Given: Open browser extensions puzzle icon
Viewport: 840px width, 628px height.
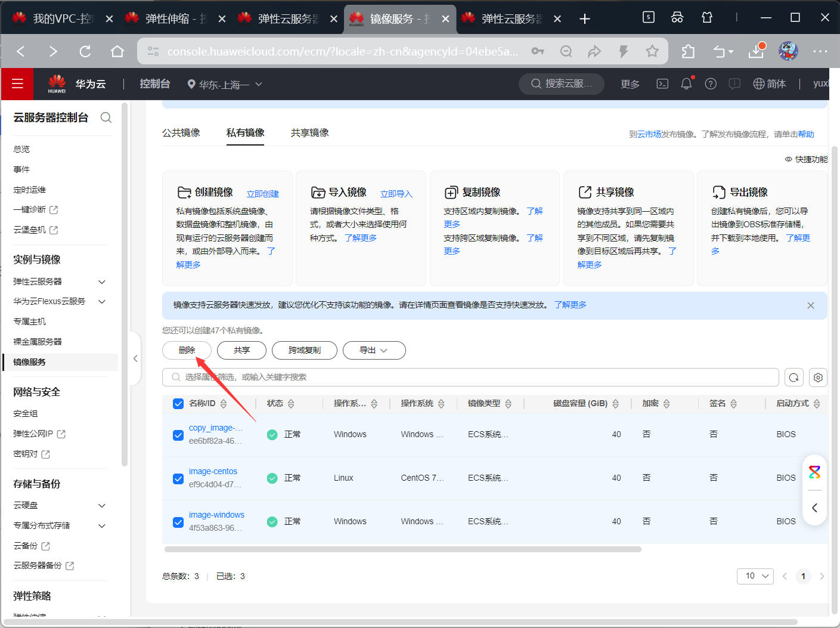Looking at the screenshot, I should pos(688,51).
